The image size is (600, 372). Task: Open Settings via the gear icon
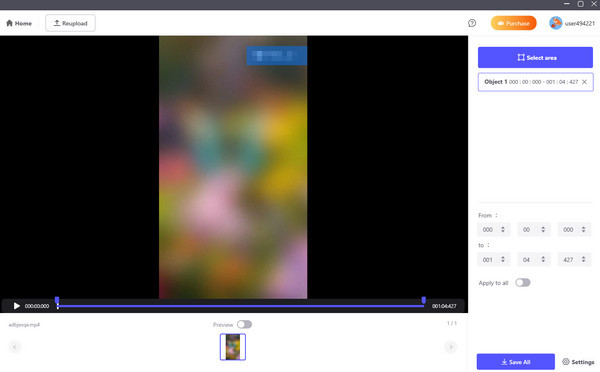[x=566, y=362]
